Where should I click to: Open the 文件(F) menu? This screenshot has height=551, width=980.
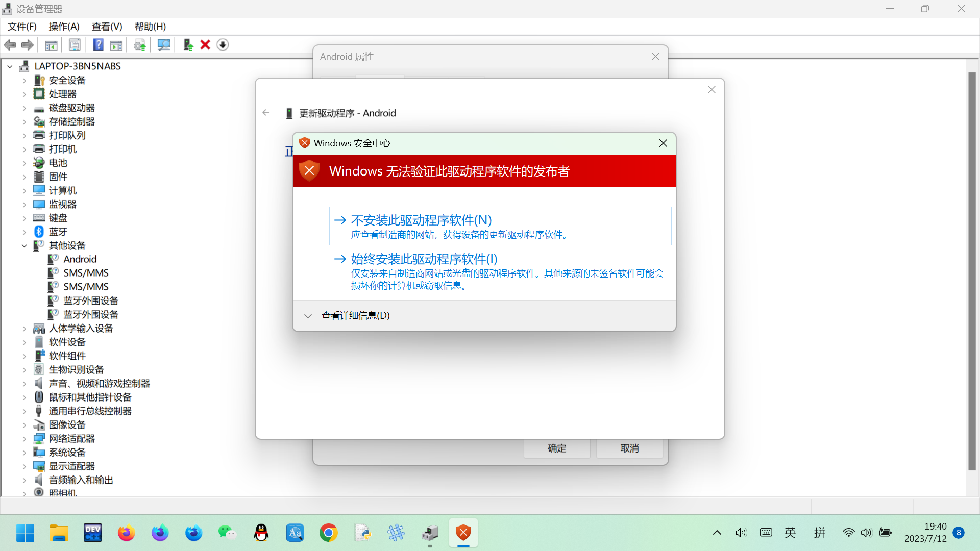coord(22,27)
